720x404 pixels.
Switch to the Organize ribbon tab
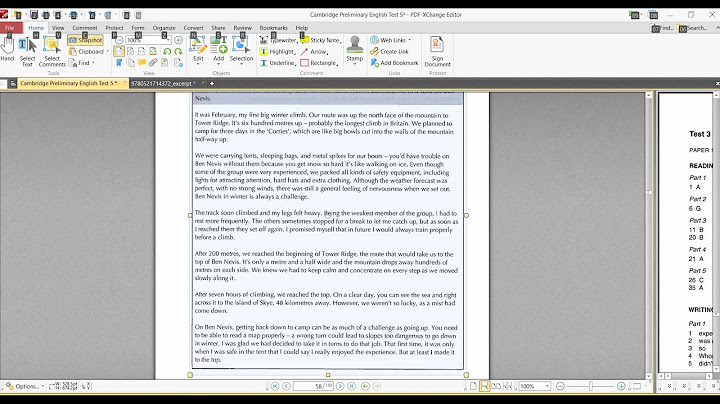[x=164, y=28]
